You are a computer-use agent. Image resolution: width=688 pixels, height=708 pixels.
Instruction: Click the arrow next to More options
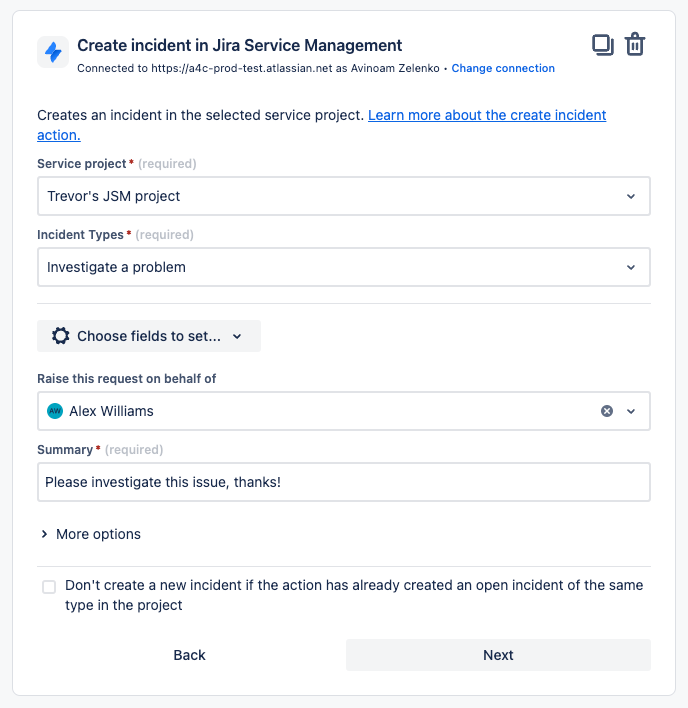(x=44, y=534)
